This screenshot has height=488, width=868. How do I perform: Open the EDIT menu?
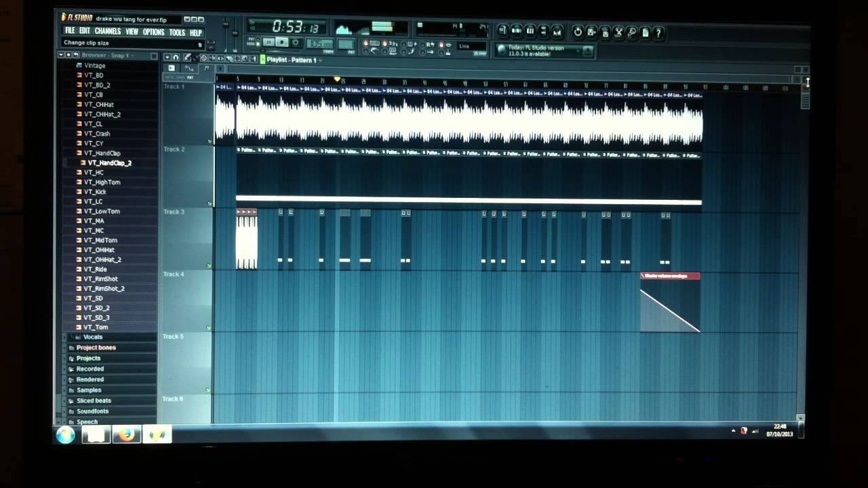click(x=85, y=32)
